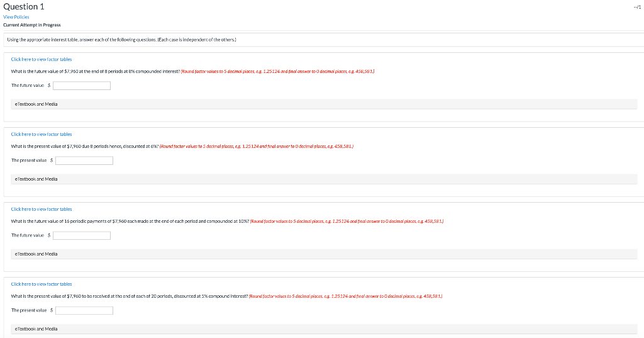Select the Question 1 heading
The image size is (644, 338).
24,6
